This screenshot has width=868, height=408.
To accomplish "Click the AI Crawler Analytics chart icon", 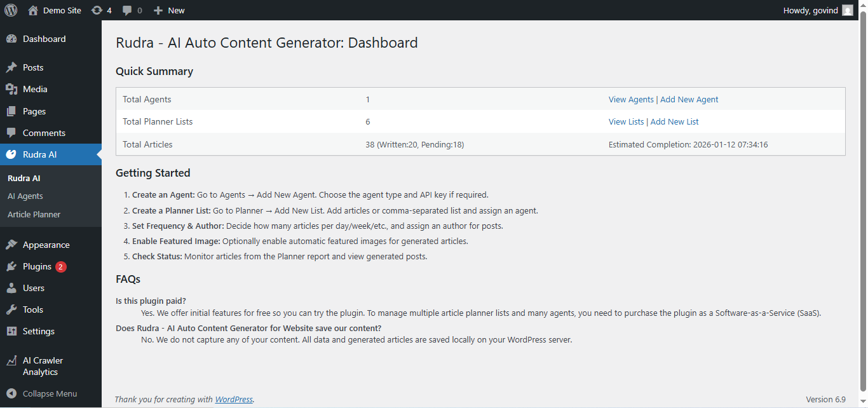I will (x=11, y=361).
